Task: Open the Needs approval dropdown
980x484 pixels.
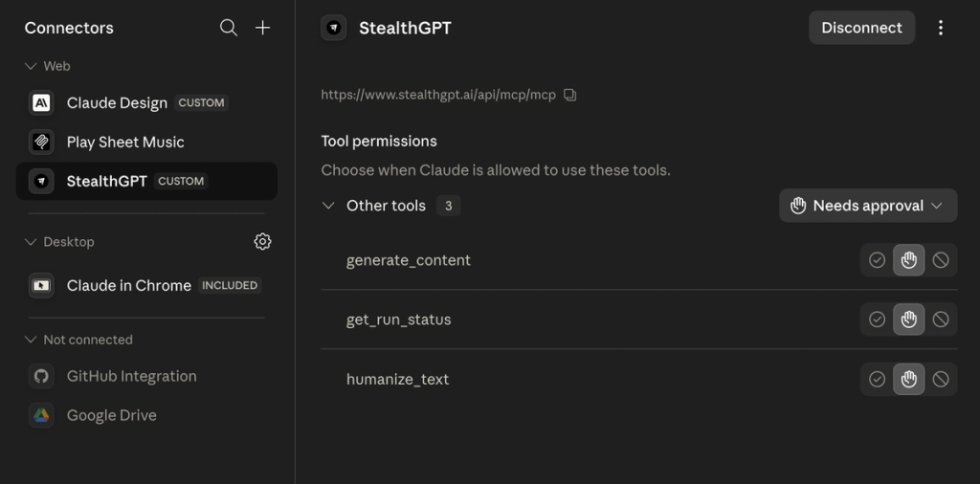Action: click(x=868, y=206)
